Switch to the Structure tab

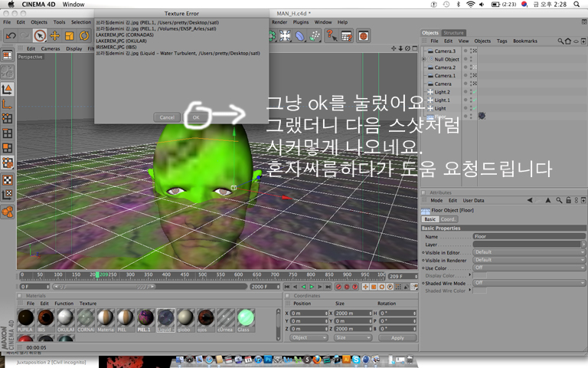pyautogui.click(x=453, y=33)
